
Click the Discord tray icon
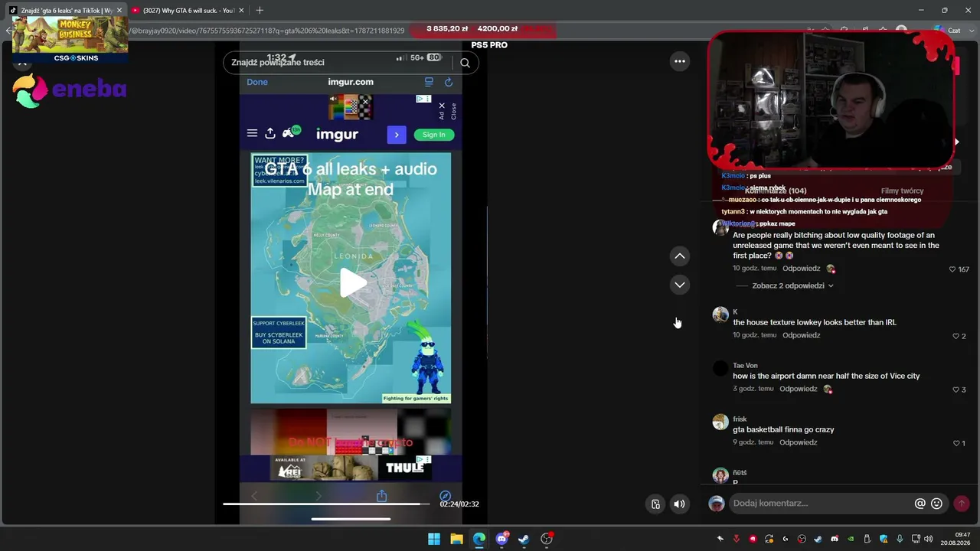click(x=835, y=539)
